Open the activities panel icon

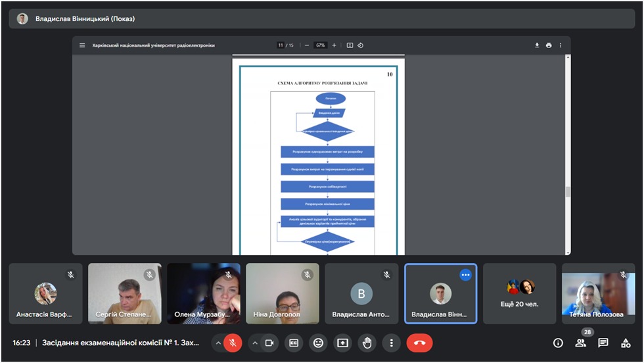click(626, 343)
